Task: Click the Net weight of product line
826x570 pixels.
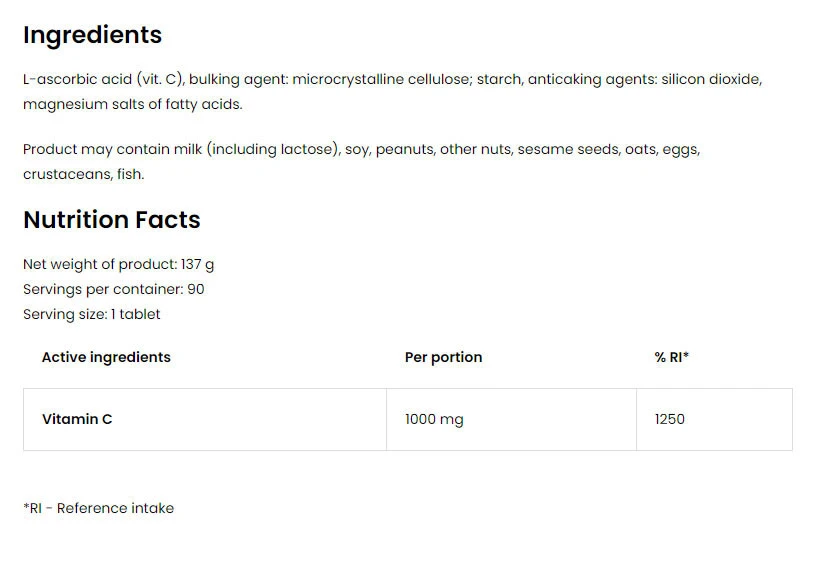Action: [118, 264]
